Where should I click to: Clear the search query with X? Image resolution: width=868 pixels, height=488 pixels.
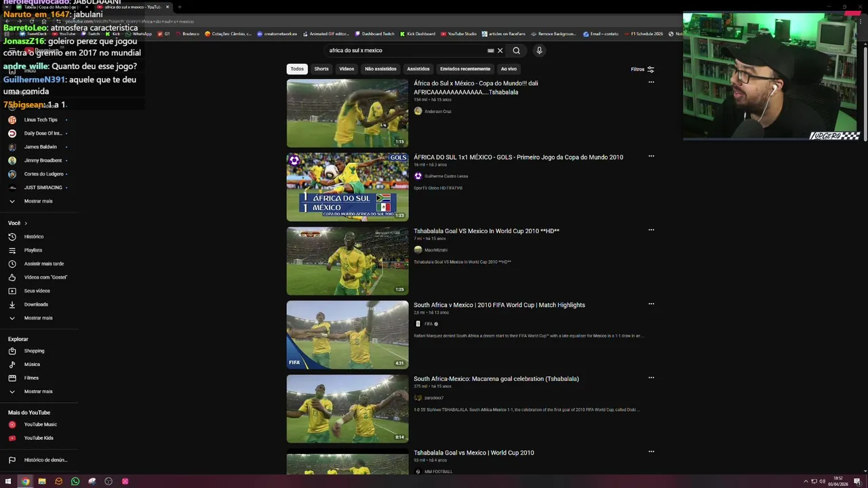(x=500, y=50)
